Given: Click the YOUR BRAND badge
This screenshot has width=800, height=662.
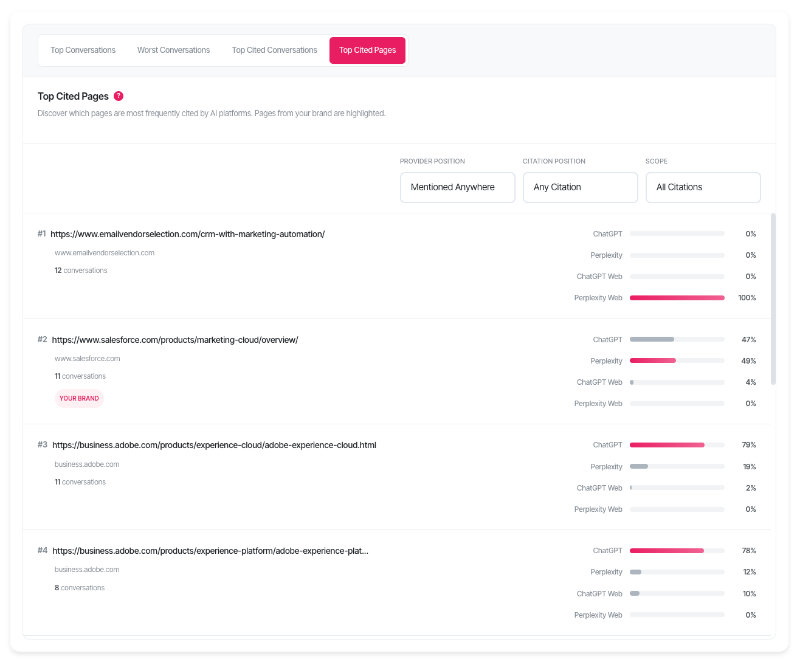Looking at the screenshot, I should (x=79, y=398).
